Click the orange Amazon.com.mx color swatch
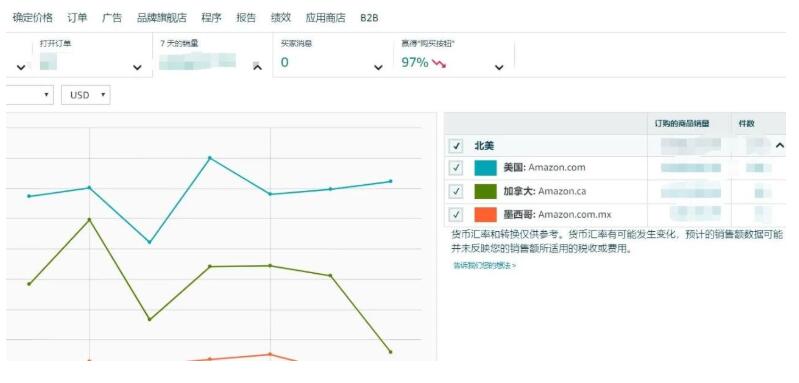Image resolution: width=799 pixels, height=383 pixels. click(x=485, y=214)
